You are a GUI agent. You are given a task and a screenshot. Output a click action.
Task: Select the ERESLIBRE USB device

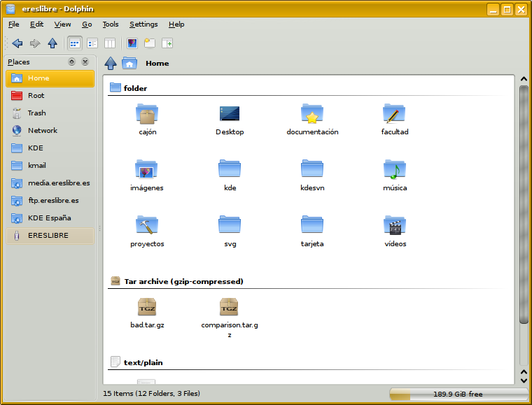(x=50, y=236)
